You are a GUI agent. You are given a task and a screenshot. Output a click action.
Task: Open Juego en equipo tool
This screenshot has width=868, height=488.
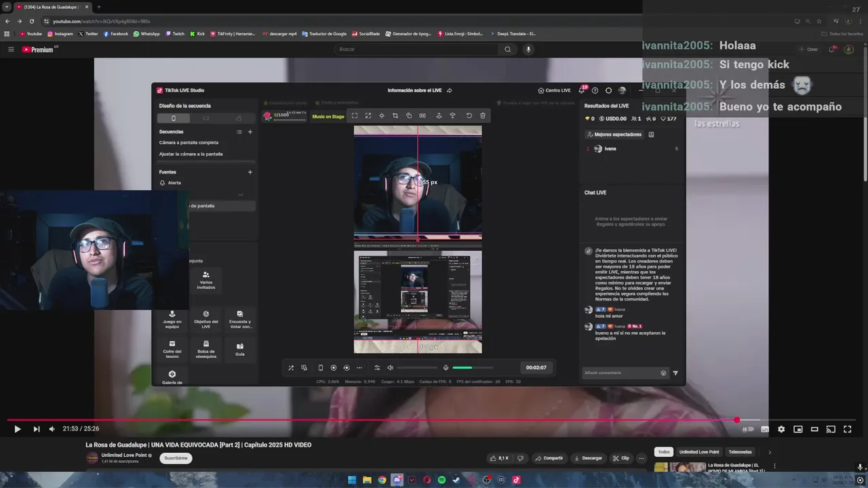pos(172,319)
